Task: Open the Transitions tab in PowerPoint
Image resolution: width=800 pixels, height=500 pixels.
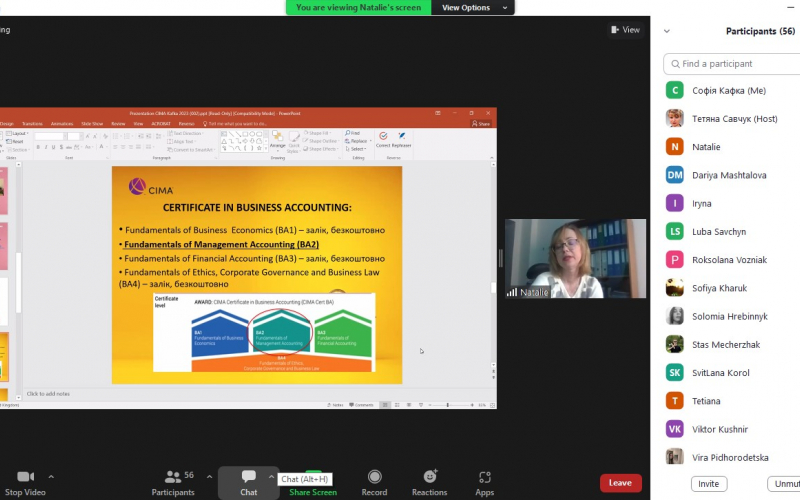Action: click(x=32, y=124)
